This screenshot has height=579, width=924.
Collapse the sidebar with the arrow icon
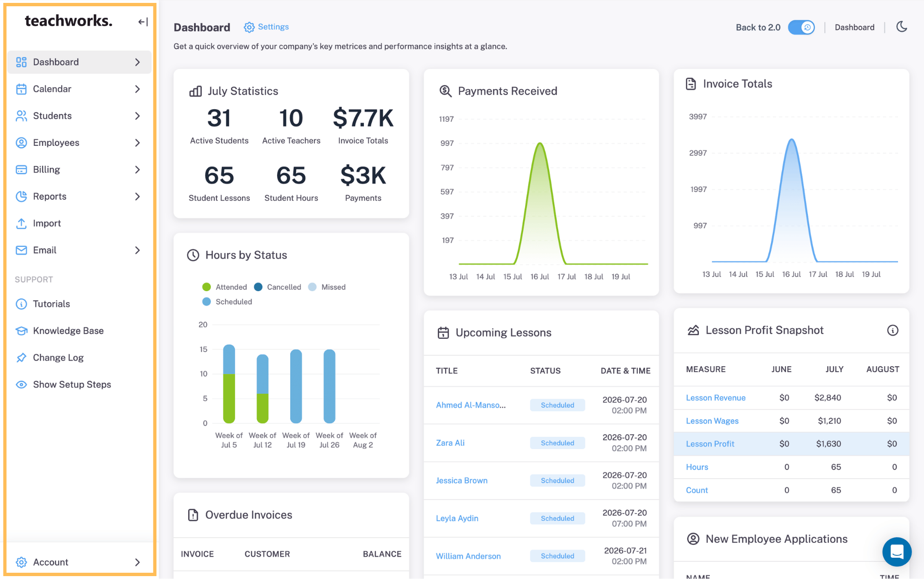(x=143, y=22)
